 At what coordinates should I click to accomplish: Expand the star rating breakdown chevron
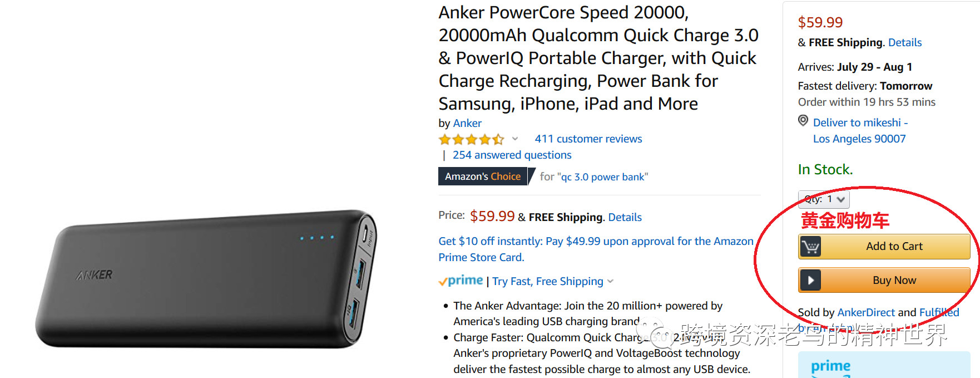click(x=515, y=139)
